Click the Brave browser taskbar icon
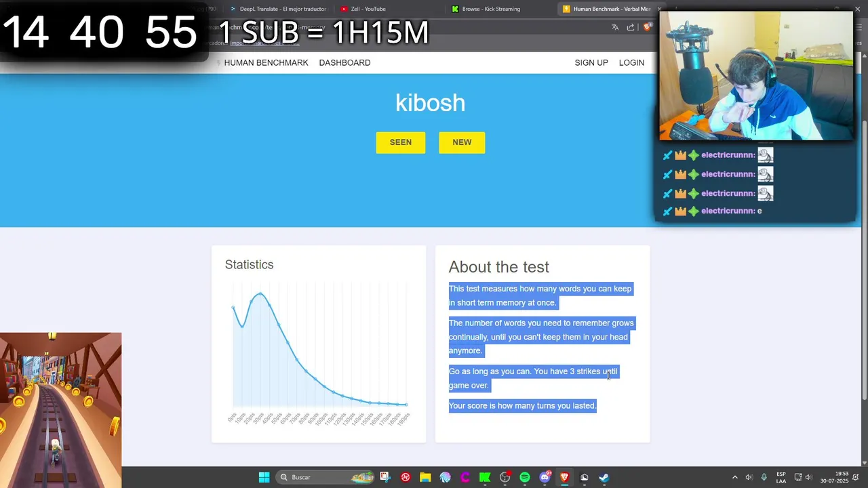 (x=564, y=477)
